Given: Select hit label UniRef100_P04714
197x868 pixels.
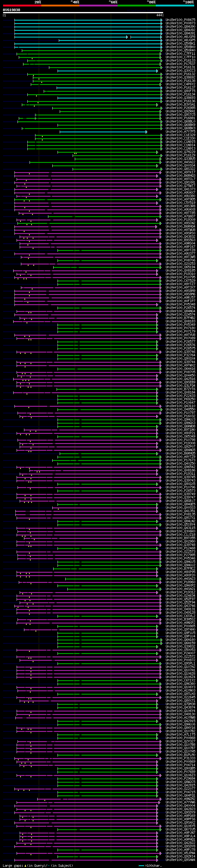Looking at the screenshot, I should pyautogui.click(x=180, y=765).
